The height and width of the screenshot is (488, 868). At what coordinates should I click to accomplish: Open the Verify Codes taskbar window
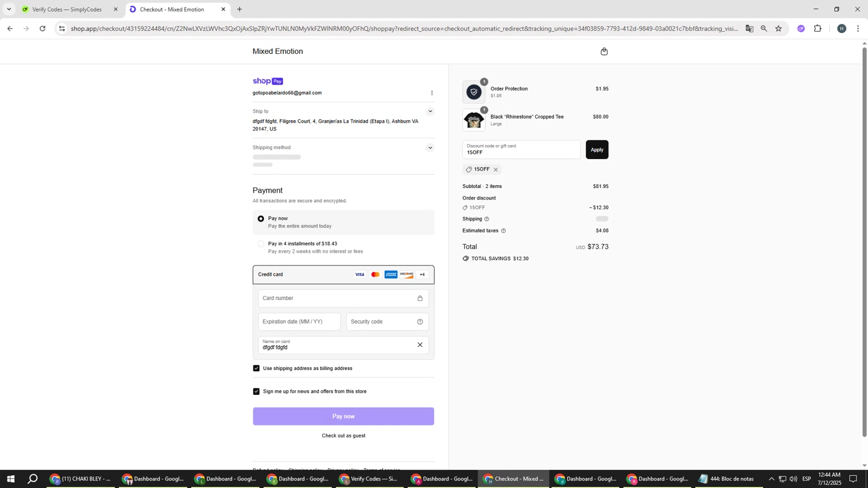pyautogui.click(x=370, y=479)
